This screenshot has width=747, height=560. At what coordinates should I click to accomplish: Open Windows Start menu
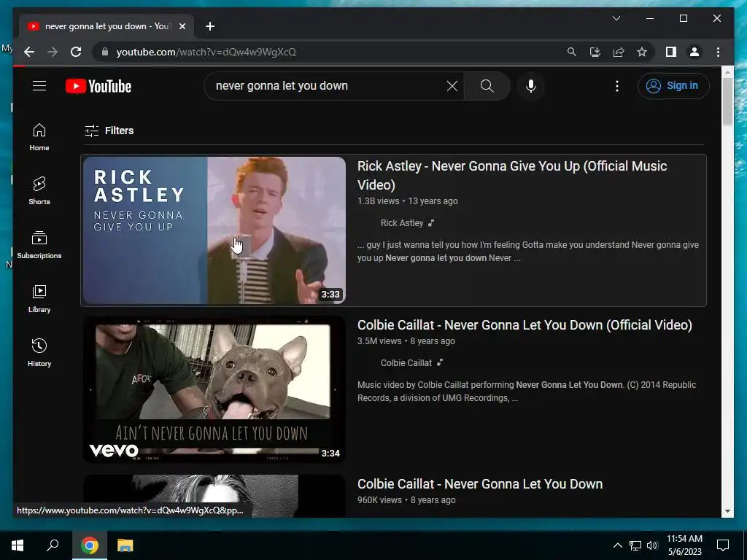click(x=18, y=545)
